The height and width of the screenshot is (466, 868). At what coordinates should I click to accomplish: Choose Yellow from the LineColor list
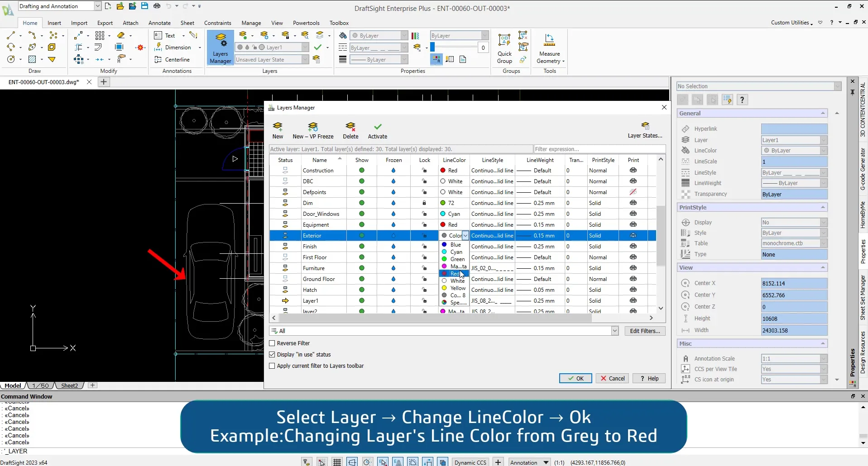(x=457, y=288)
